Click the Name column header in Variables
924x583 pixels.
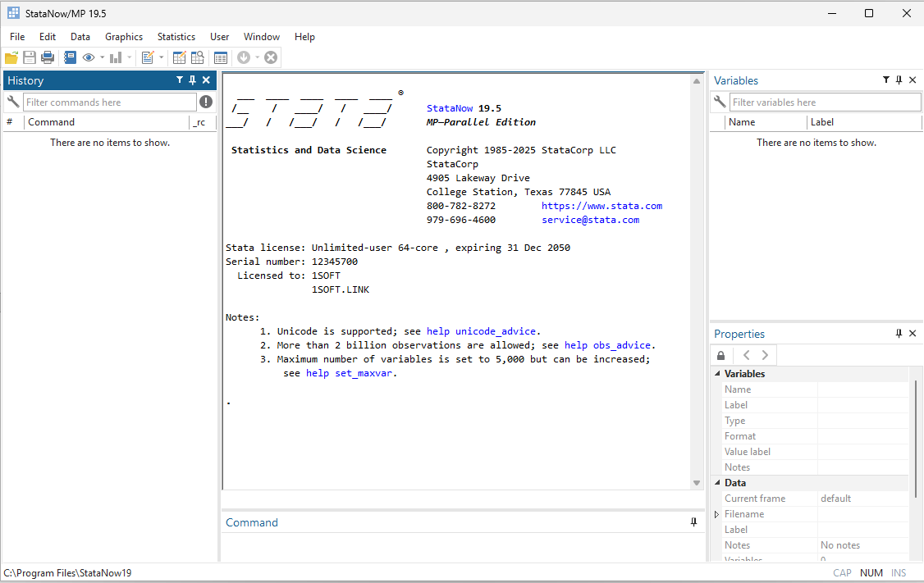pyautogui.click(x=766, y=122)
